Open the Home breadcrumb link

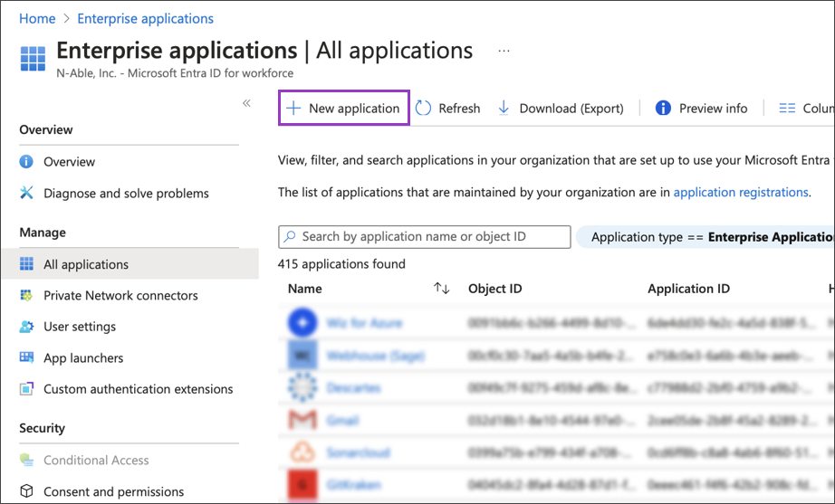(37, 18)
